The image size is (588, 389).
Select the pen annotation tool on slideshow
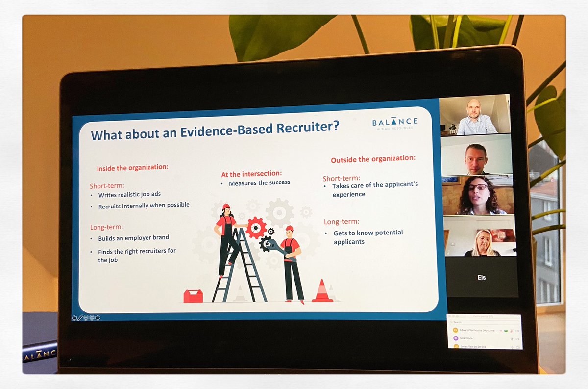point(80,318)
